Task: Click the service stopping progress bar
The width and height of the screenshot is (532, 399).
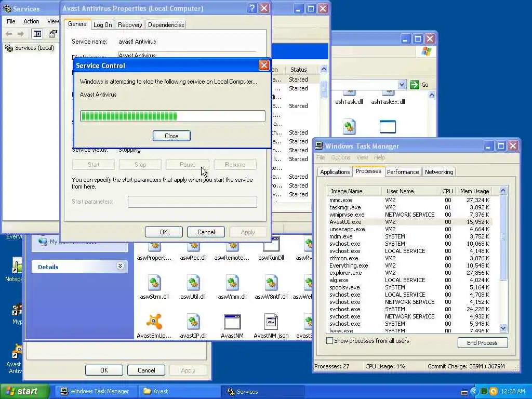Action: pos(172,116)
